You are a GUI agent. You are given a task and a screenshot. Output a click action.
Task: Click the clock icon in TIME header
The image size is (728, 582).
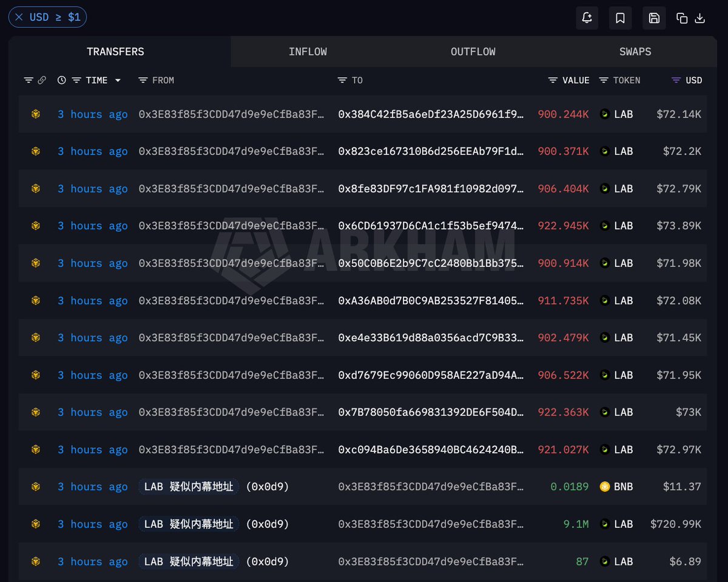[61, 80]
